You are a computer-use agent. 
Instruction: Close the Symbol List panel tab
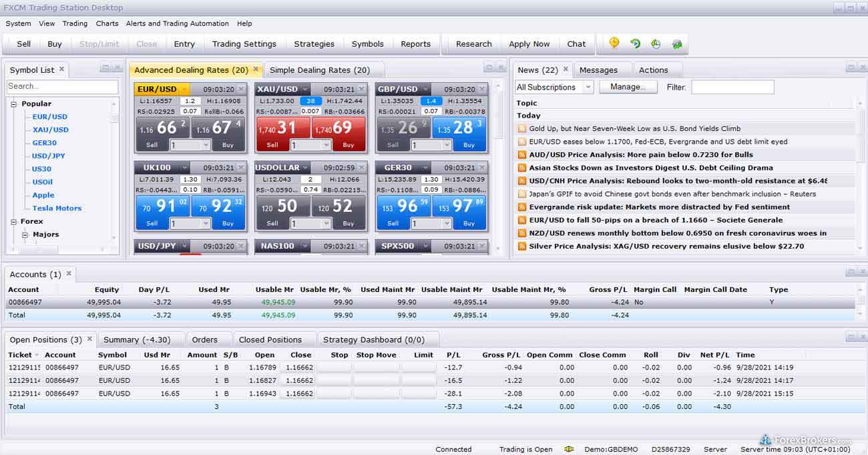coord(62,69)
